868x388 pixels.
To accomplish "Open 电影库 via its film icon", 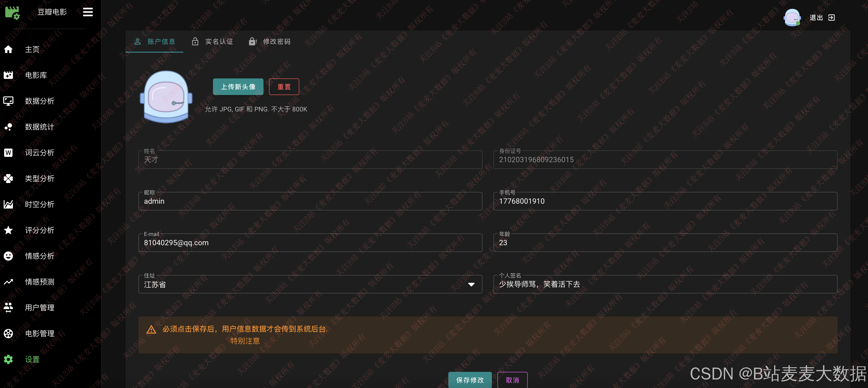I will coord(9,75).
